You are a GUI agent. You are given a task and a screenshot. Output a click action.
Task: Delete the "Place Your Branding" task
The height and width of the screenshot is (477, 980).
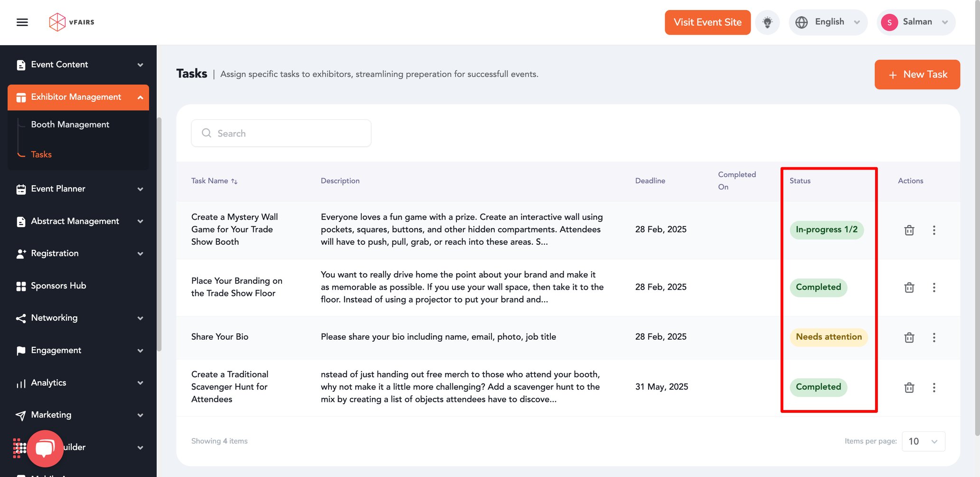pyautogui.click(x=909, y=287)
